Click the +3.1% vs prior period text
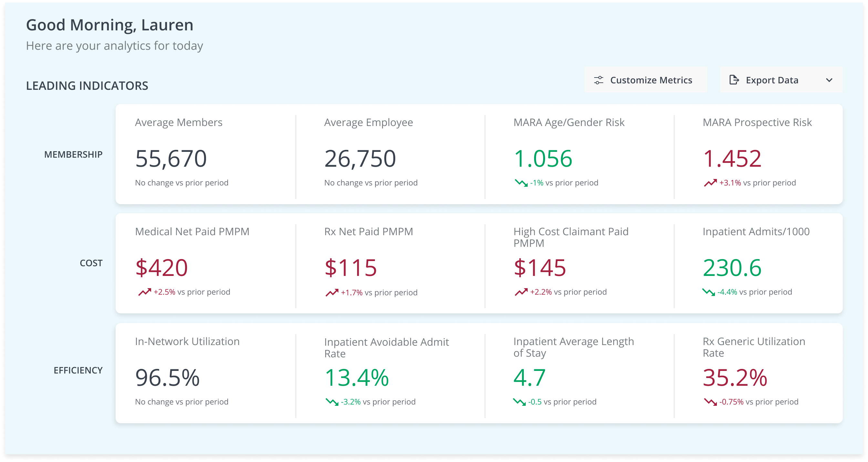 [x=758, y=183]
